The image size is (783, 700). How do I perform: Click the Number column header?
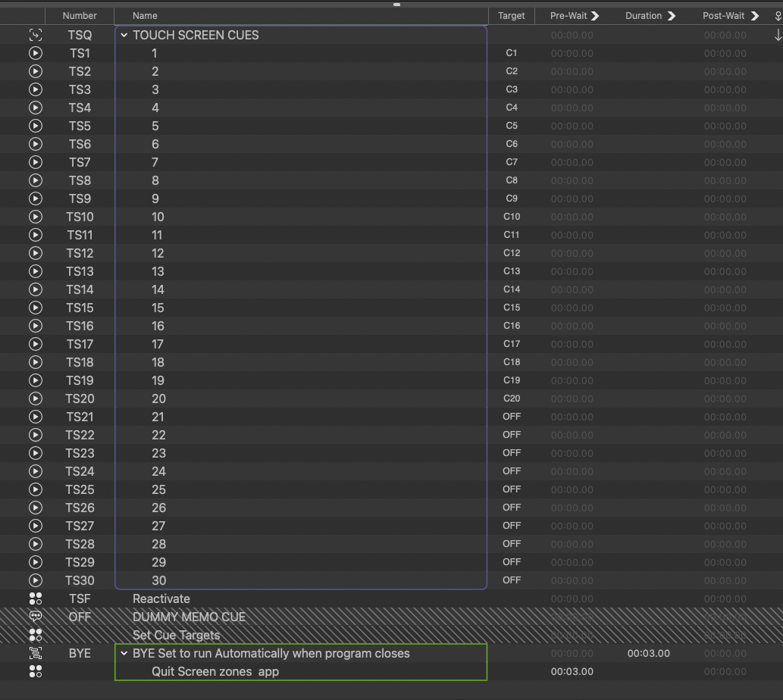click(80, 15)
